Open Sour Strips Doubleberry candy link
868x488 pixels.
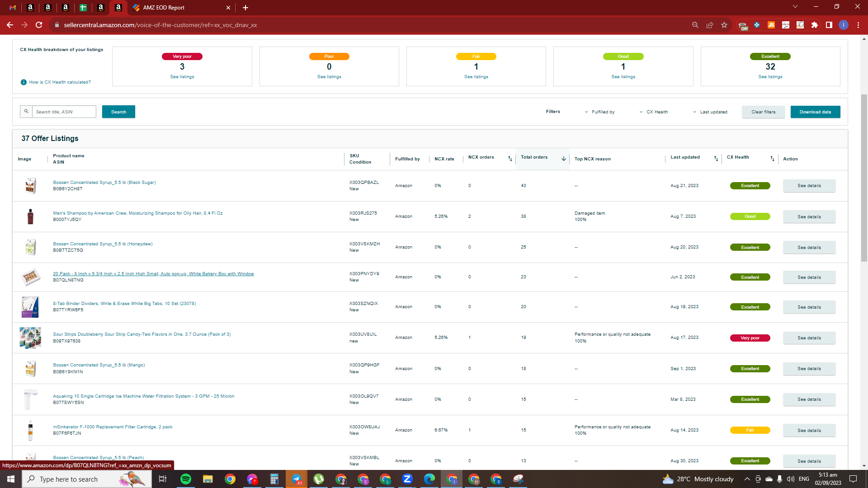(x=142, y=334)
